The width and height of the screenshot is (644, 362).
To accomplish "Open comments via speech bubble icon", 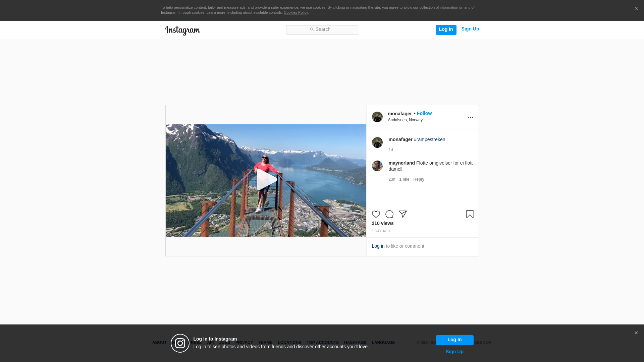I will click(x=389, y=214).
